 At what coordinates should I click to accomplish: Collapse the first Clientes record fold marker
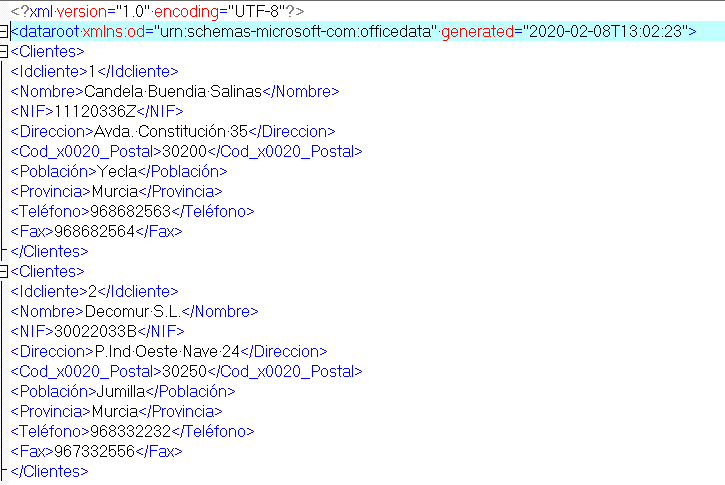[4, 51]
